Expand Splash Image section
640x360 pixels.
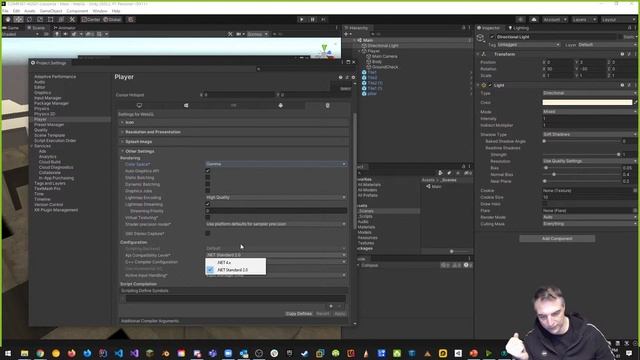pos(234,142)
